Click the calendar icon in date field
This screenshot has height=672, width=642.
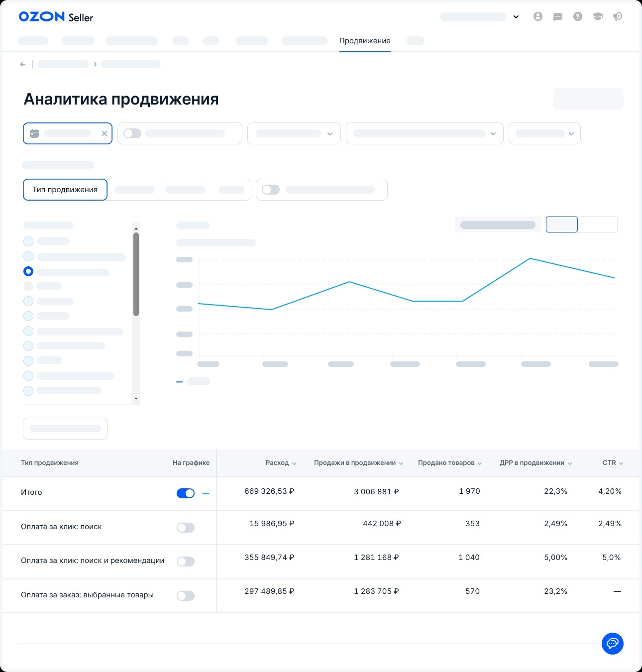tap(34, 133)
